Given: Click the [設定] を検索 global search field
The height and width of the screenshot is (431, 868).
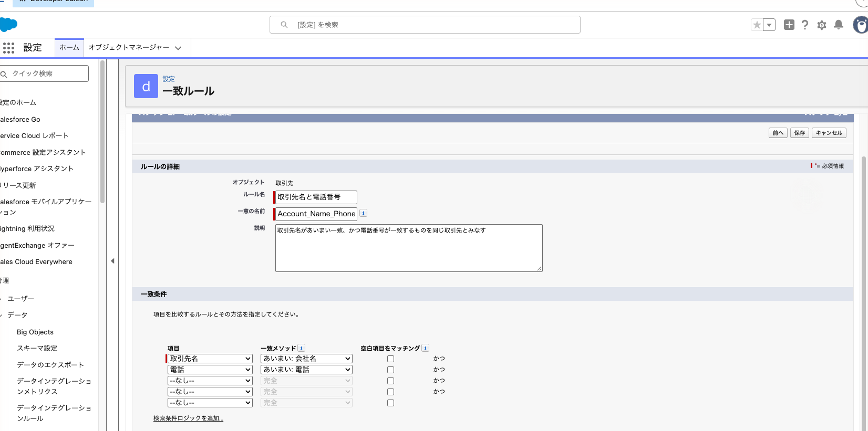Looking at the screenshot, I should 425,25.
